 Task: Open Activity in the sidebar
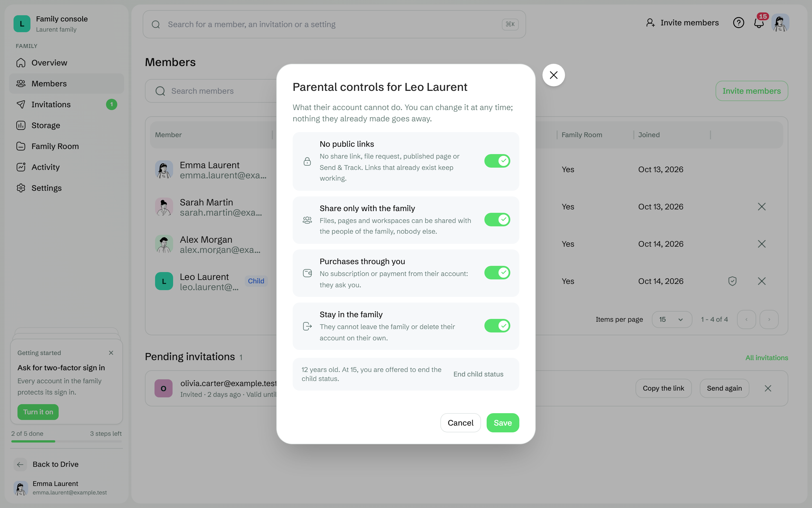tap(67, 167)
